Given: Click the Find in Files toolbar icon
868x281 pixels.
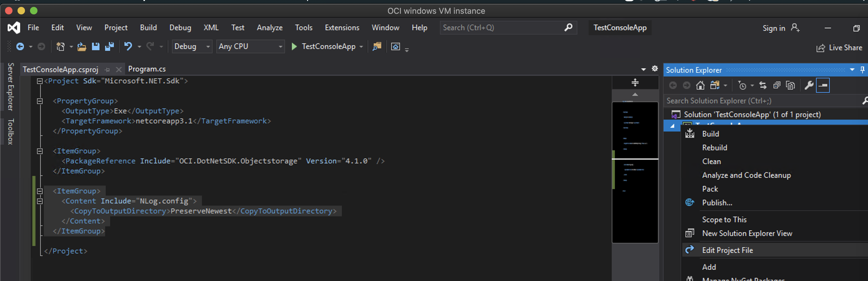Looking at the screenshot, I should point(377,46).
